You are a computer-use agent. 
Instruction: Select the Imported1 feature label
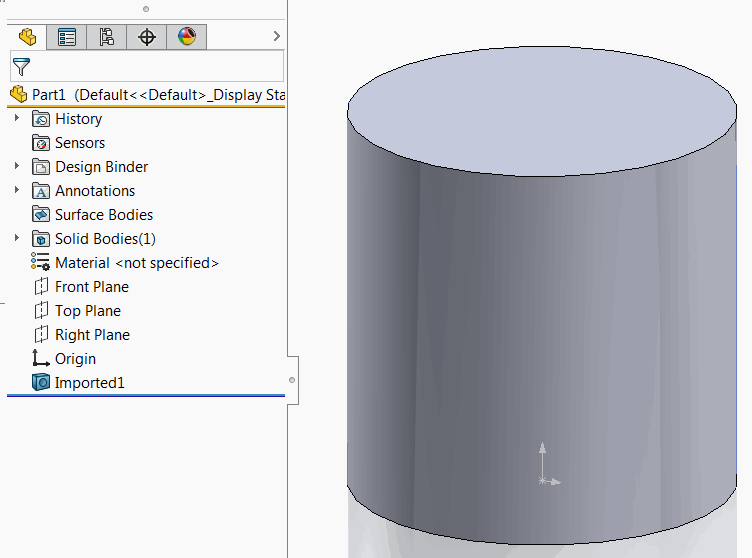(x=90, y=382)
